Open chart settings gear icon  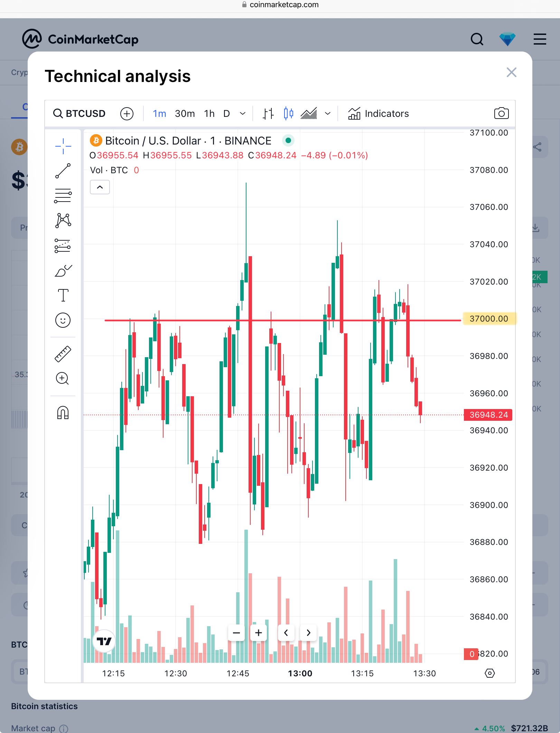[490, 673]
